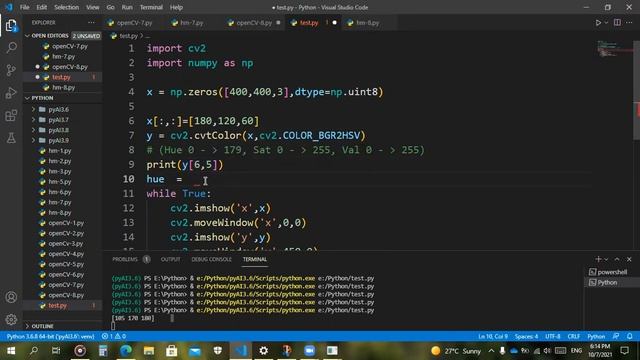Viewport: 640px width, 360px height.
Task: Open test.py at bottom of file tree
Action: (57, 305)
